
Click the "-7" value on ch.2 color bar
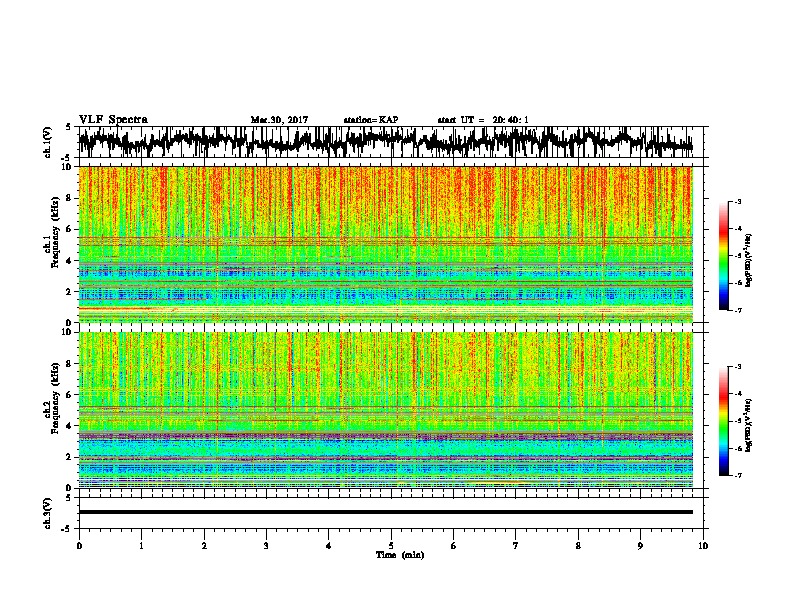738,475
